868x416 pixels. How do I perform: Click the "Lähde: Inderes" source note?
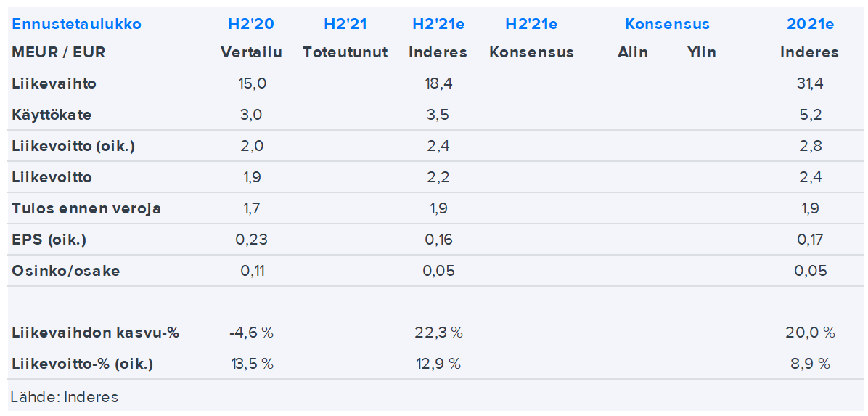[65, 397]
